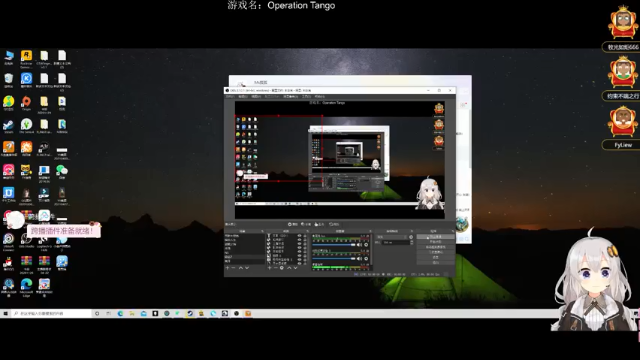640x360 pixels.
Task: Toggle lock of third source row
Action: click(304, 244)
